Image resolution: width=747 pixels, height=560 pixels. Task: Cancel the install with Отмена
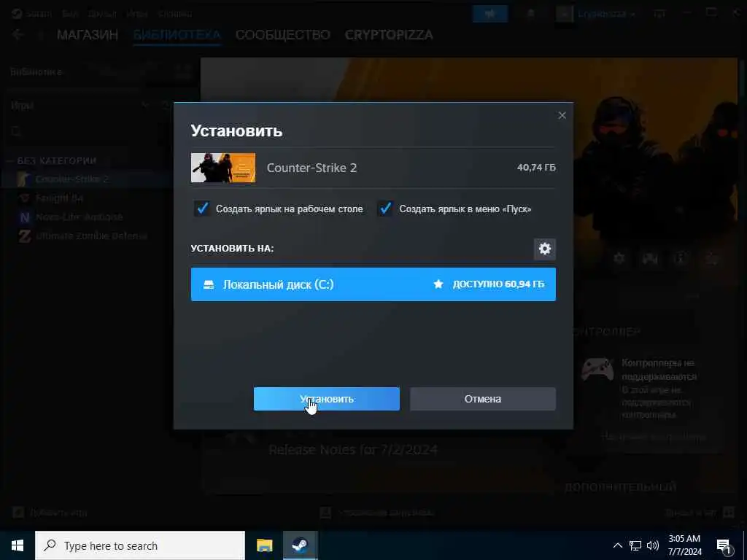pos(483,399)
